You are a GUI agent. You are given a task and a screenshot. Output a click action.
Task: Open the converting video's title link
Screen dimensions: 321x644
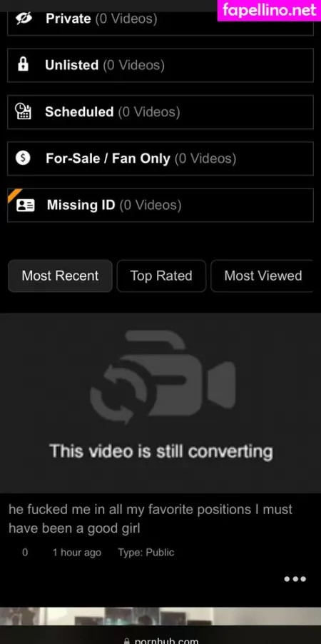pyautogui.click(x=151, y=519)
